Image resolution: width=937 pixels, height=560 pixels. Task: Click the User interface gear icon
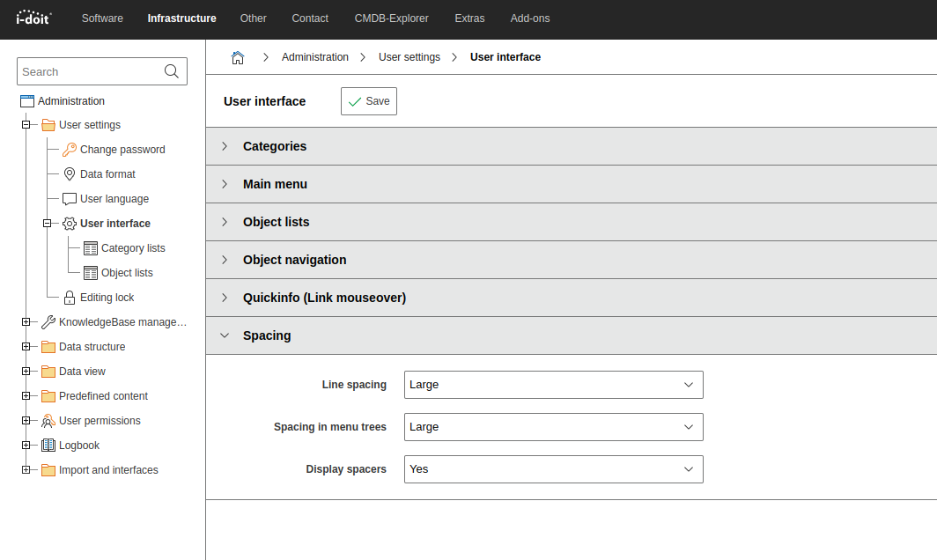[x=70, y=224]
